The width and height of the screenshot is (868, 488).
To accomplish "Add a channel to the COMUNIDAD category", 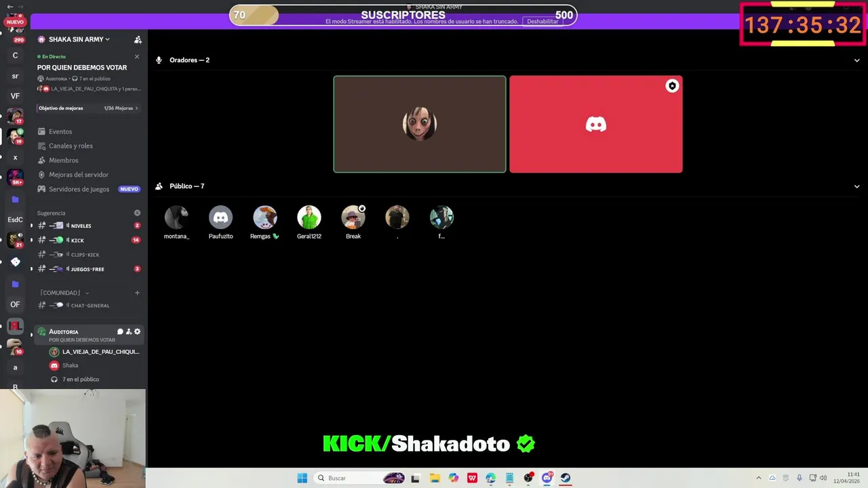I will pyautogui.click(x=137, y=293).
